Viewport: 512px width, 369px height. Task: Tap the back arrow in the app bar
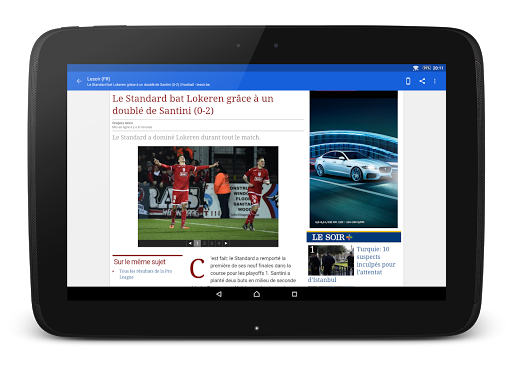(x=79, y=81)
